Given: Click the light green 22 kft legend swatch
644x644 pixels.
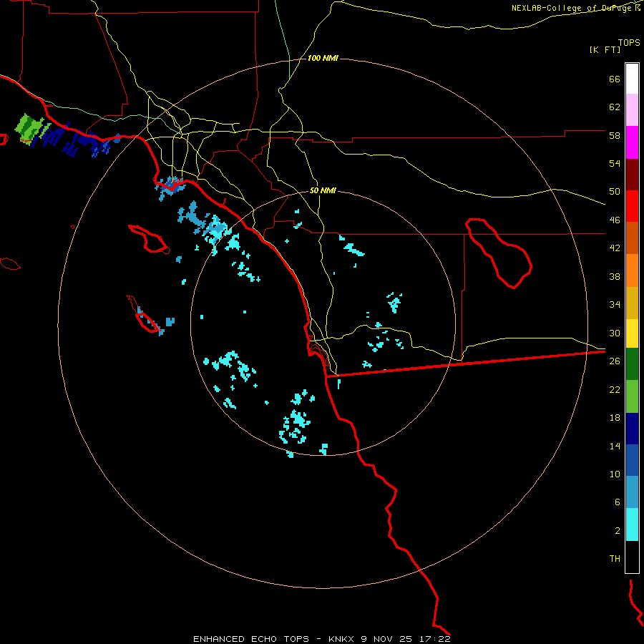Looking at the screenshot, I should [632, 396].
